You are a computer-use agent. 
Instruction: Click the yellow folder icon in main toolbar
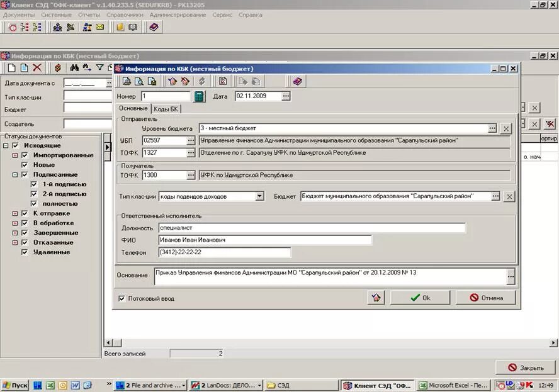point(120,27)
